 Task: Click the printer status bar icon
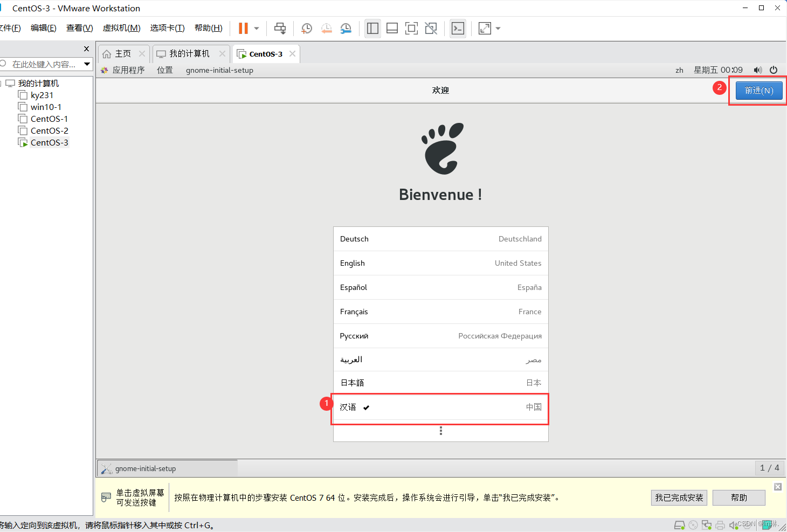coord(720,525)
